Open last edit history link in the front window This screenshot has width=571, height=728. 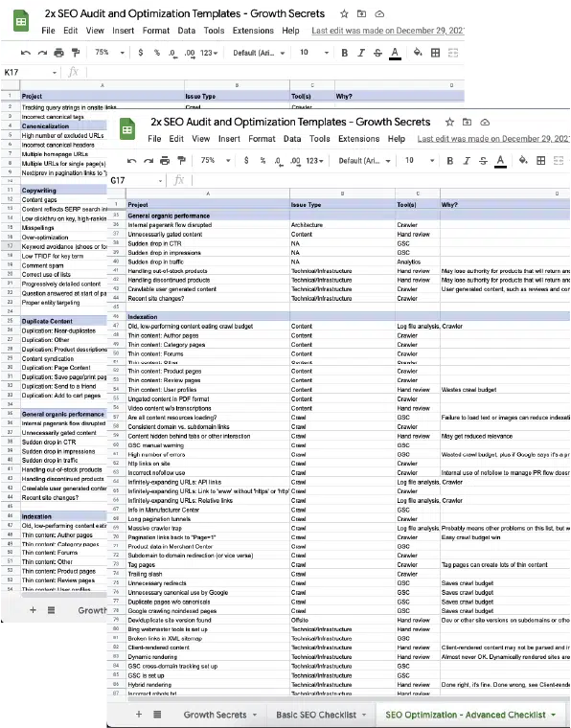coord(493,139)
